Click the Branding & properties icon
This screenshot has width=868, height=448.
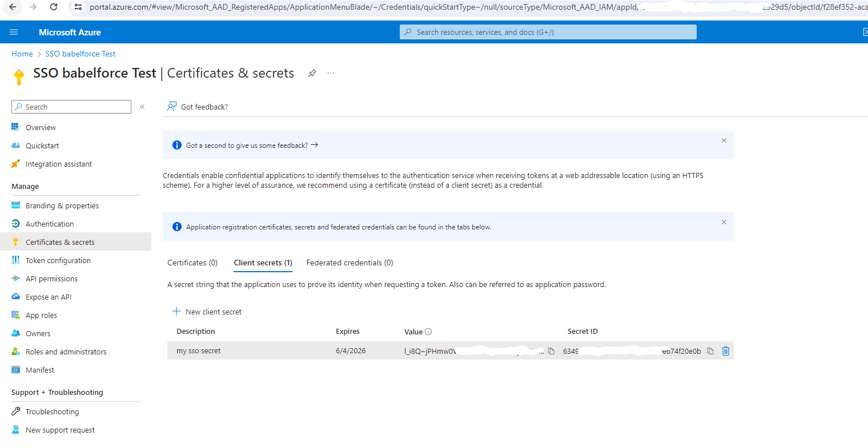[x=15, y=205]
